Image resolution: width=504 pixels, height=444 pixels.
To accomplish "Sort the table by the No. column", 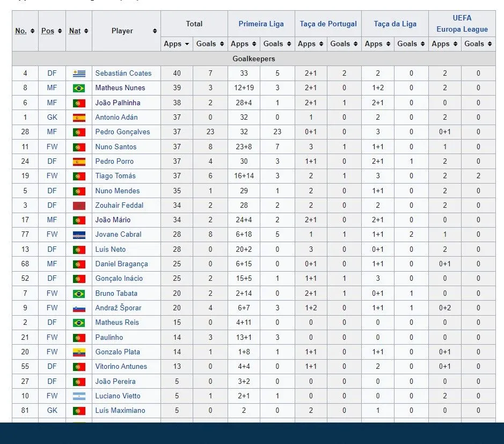I will tap(25, 31).
